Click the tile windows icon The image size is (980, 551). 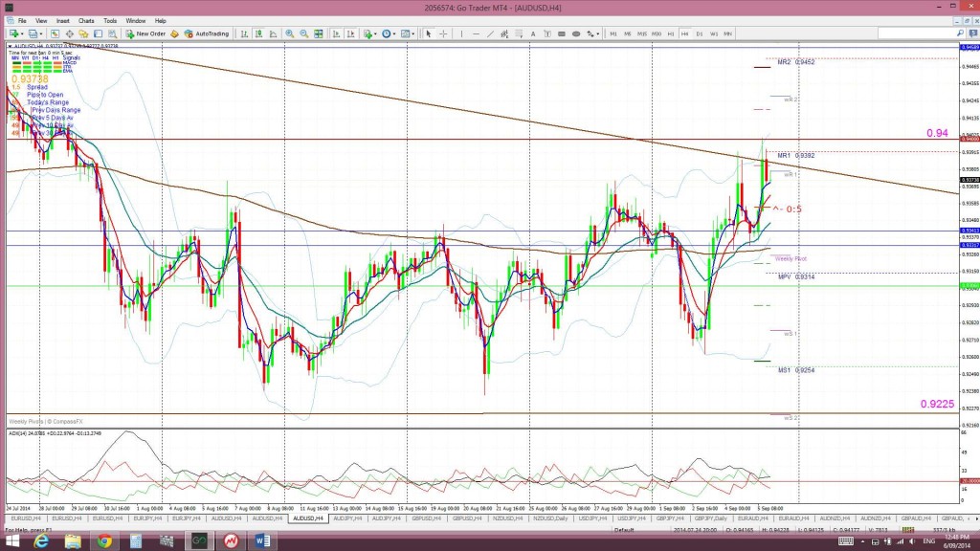click(321, 33)
